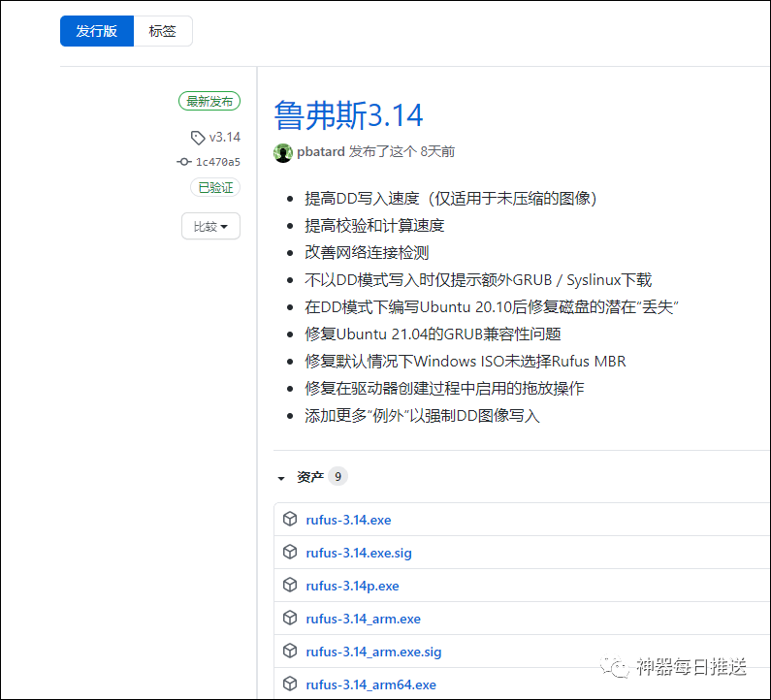Click the package icon for rufus-3.14.exe
The width and height of the screenshot is (771, 700).
(290, 519)
